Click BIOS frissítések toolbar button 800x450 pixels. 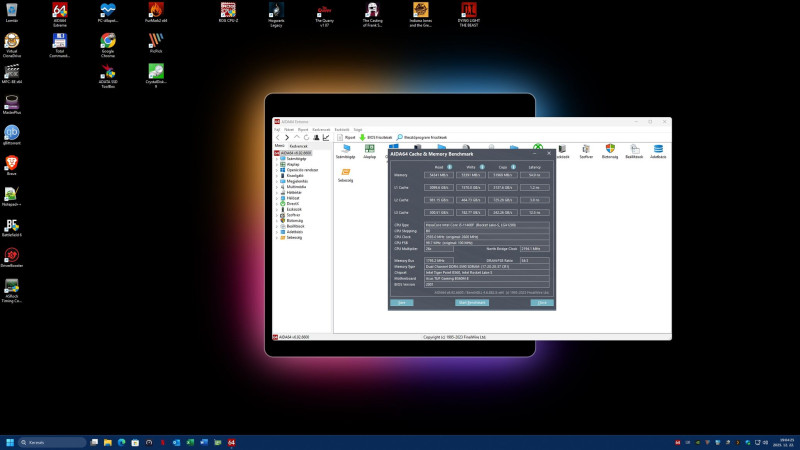tap(376, 138)
